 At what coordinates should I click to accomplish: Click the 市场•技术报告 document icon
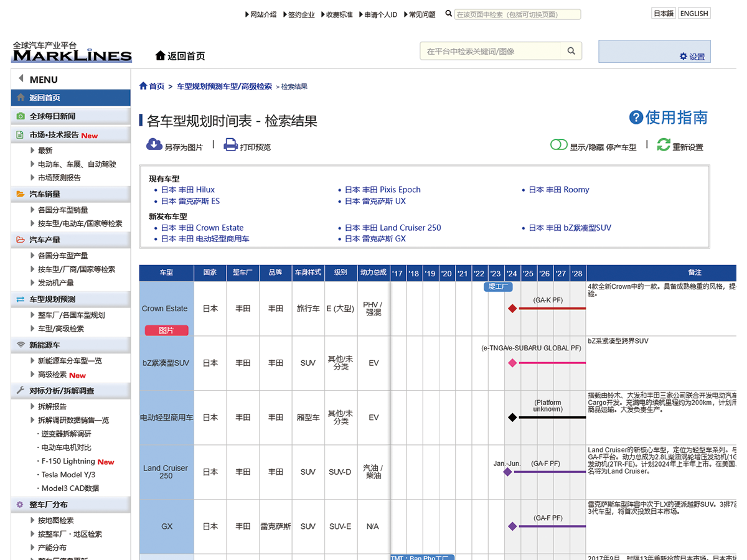pyautogui.click(x=21, y=135)
